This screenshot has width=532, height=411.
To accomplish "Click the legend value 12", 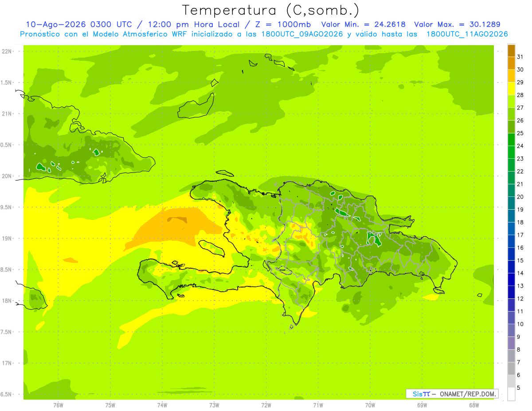I will pos(520,299).
